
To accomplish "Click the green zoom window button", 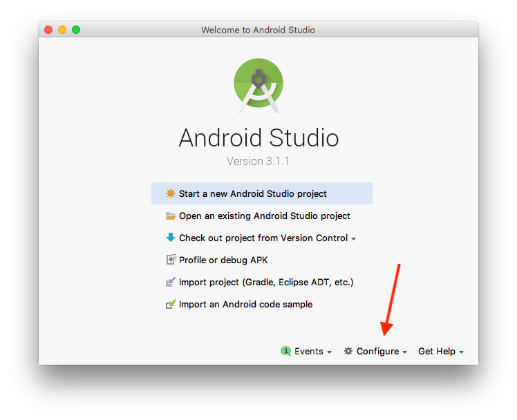I will 76,30.
